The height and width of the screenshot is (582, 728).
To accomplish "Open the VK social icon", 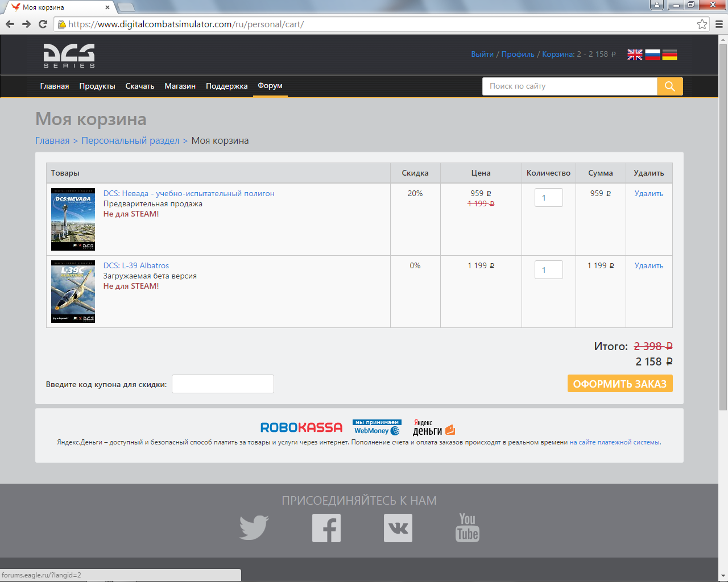I will click(398, 528).
